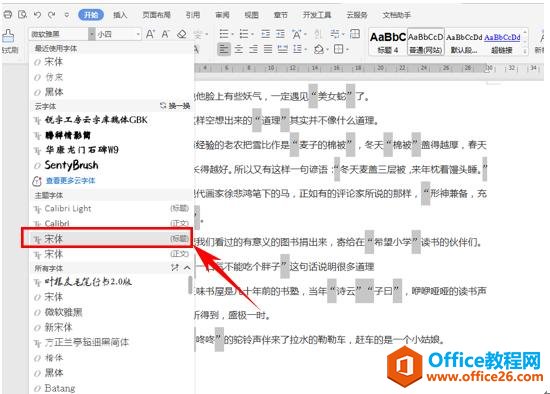550x394 pixels.
Task: Select 仿宋 from recent fonts
Action: click(112, 77)
